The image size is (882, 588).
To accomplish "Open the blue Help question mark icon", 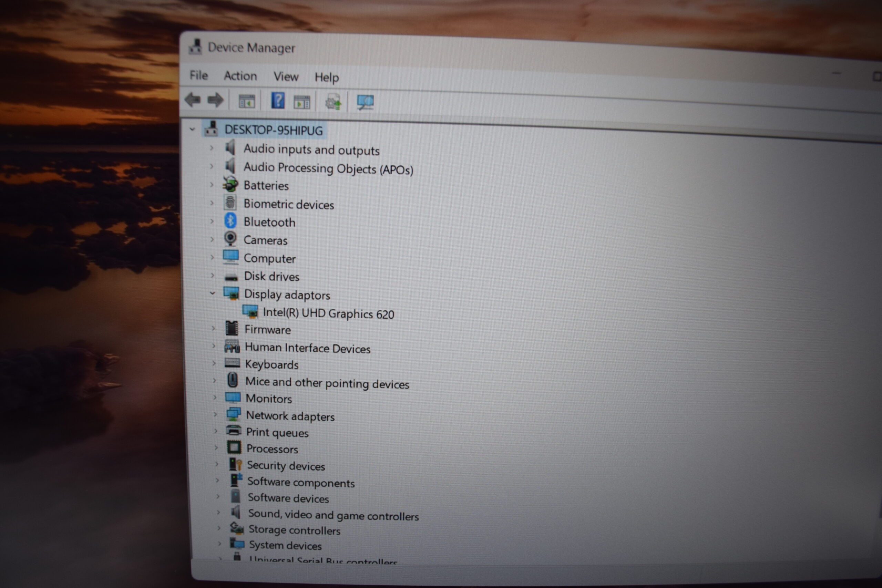I will click(x=278, y=101).
